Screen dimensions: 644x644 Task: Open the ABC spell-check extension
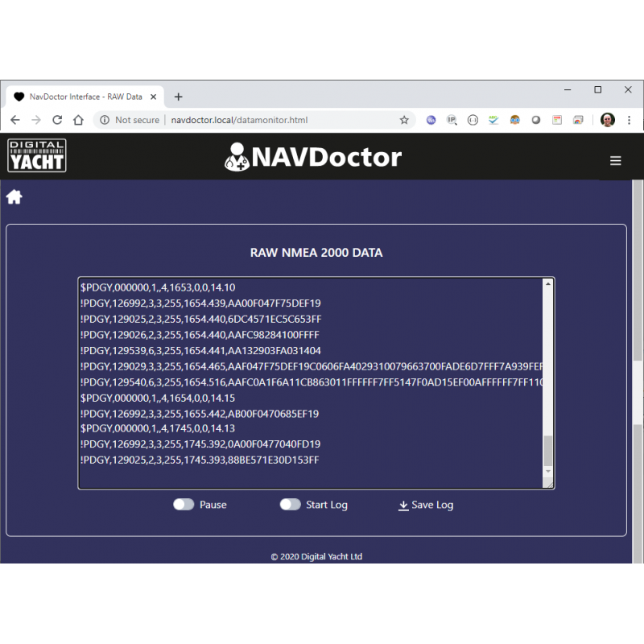point(493,120)
